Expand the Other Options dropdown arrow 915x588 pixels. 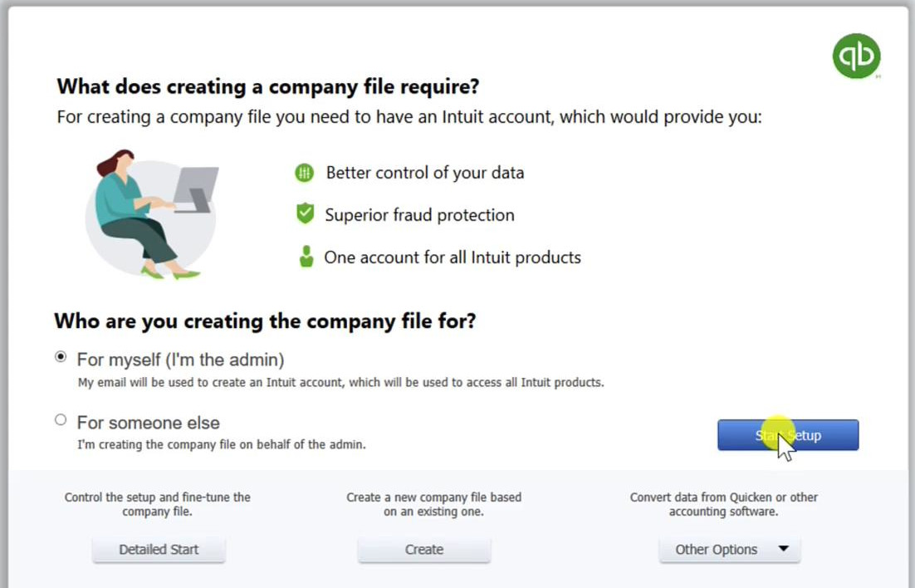(x=784, y=549)
